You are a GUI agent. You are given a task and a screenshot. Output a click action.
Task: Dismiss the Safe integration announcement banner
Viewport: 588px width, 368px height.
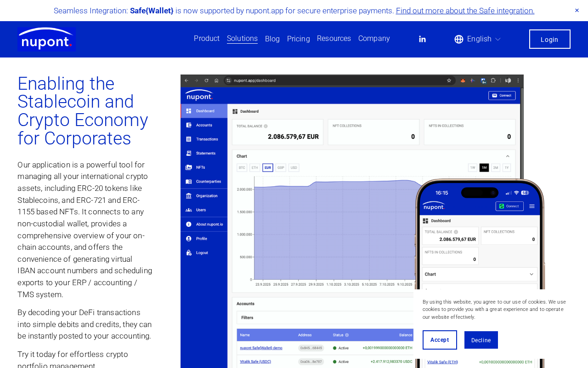(577, 11)
